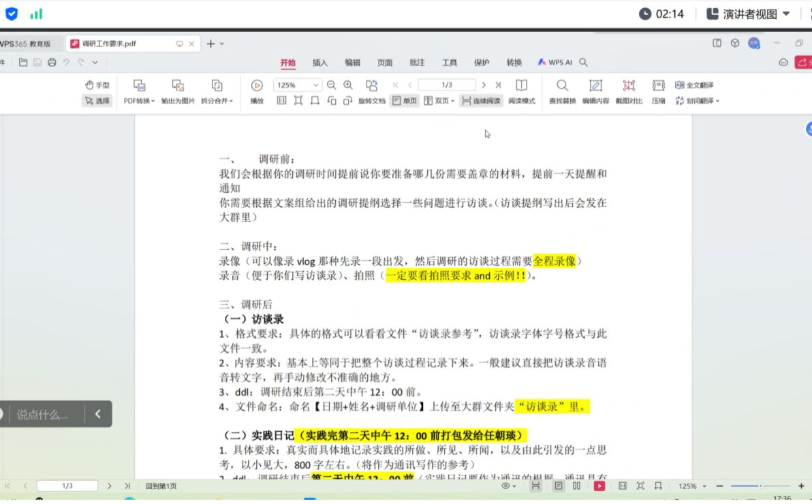Click the 编辑内容 edit content icon

tap(595, 86)
